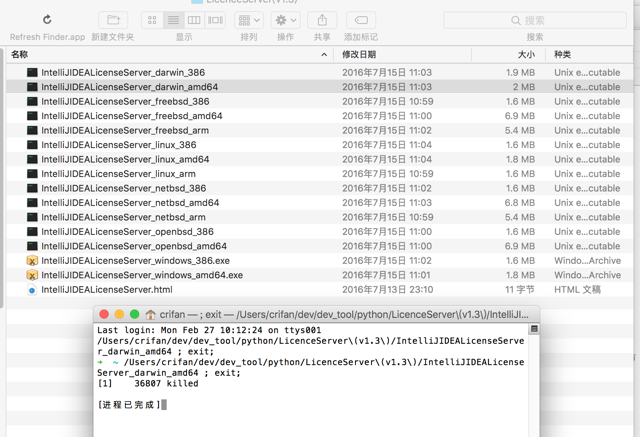
Task: Open the arrange-by dropdown in toolbar
Action: click(x=249, y=20)
